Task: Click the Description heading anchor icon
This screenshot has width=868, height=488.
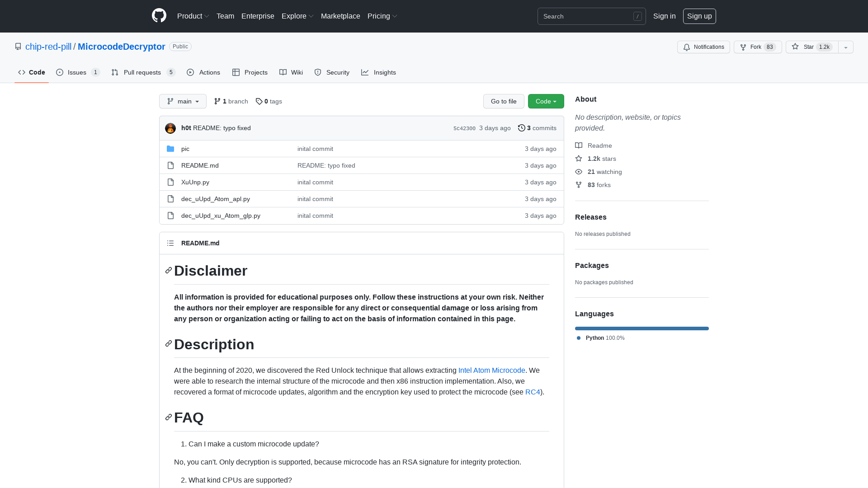Action: point(169,344)
